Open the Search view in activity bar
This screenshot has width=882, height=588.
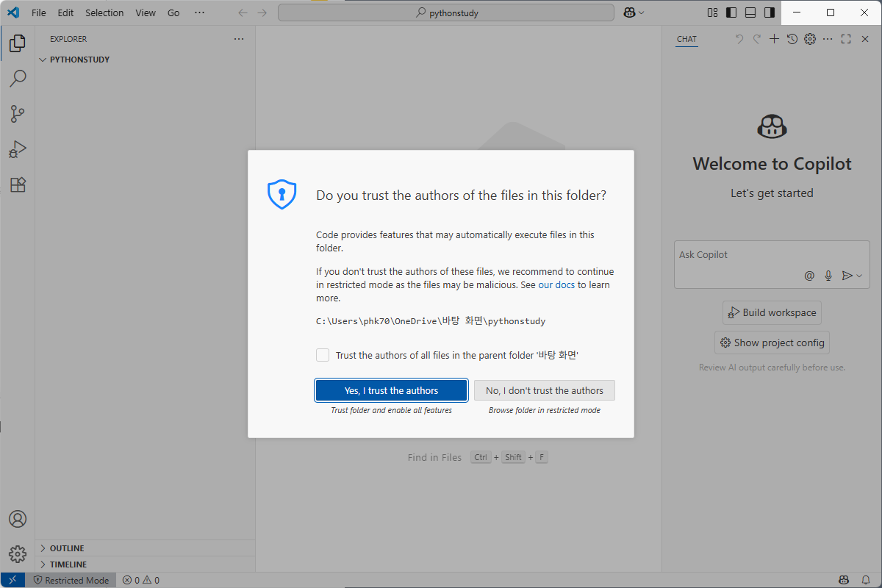click(18, 78)
